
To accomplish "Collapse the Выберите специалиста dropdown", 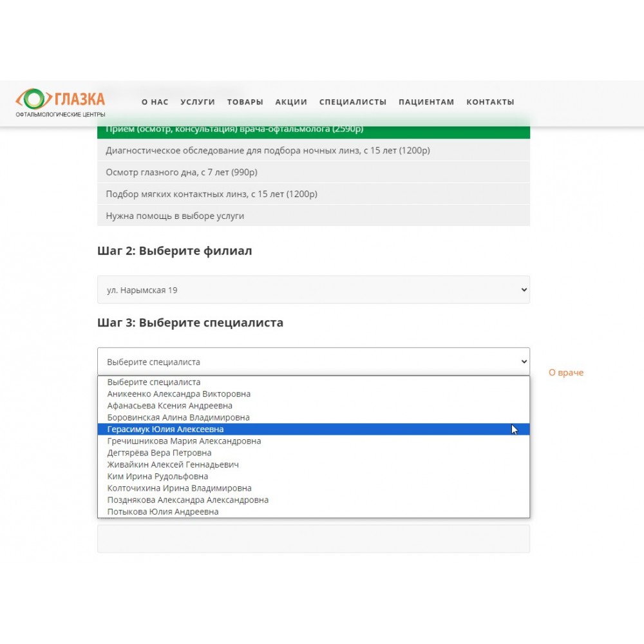I will tap(313, 362).
